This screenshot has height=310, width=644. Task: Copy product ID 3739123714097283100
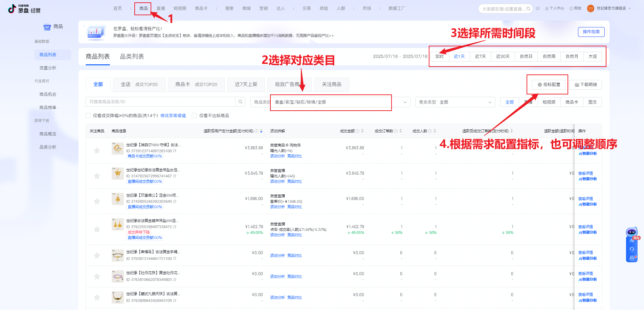(175, 151)
